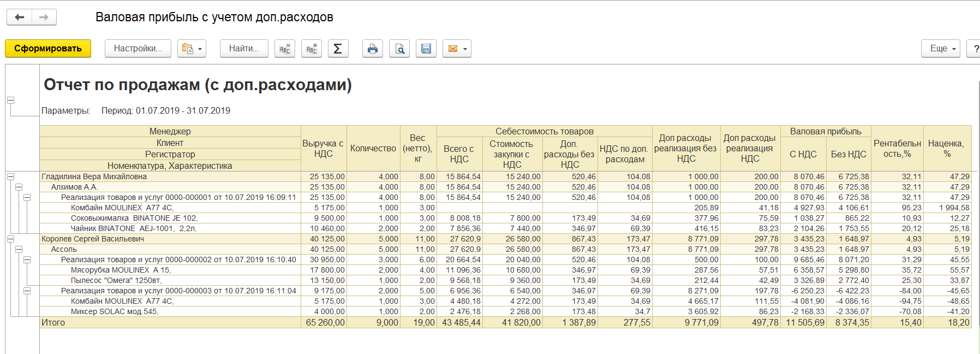Screen dimensions: 980x354
Task: Click the sum sigma icon
Action: tap(338, 49)
